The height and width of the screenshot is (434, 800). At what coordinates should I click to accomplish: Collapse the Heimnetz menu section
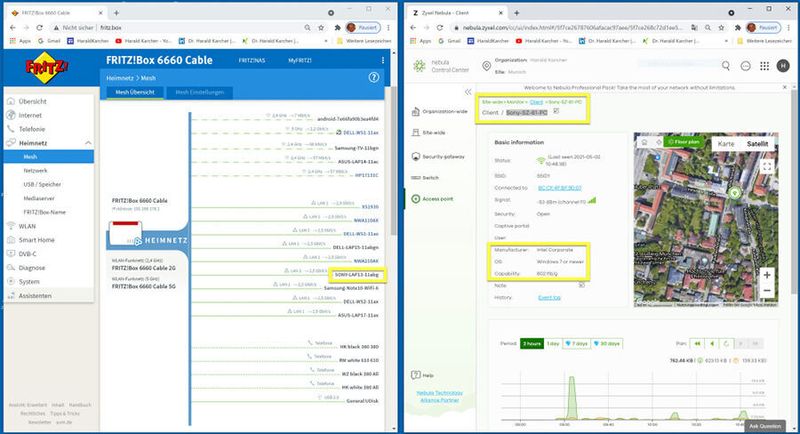click(87, 143)
